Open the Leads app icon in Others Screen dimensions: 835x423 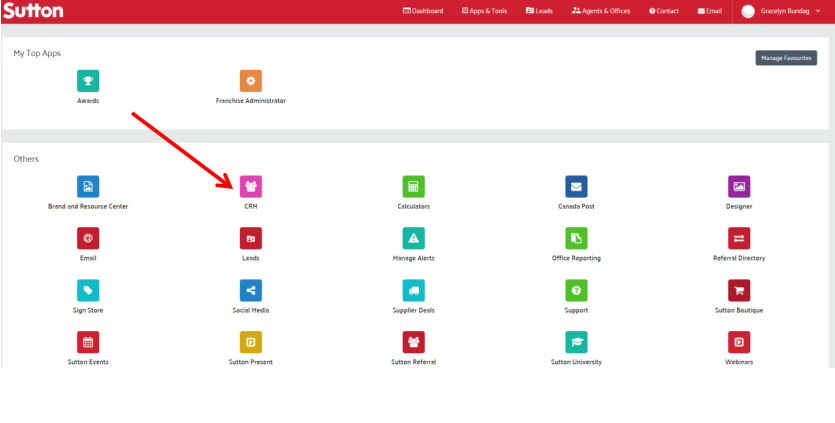tap(251, 238)
